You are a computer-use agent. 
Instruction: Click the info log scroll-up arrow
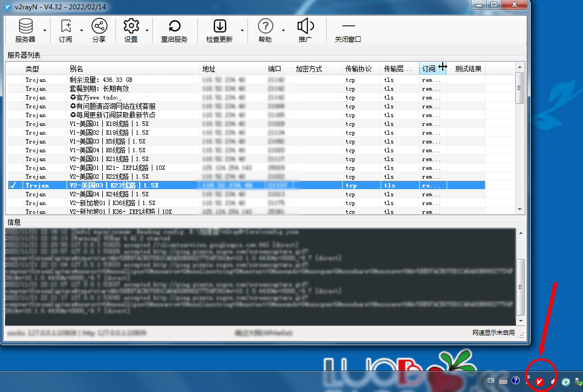[521, 233]
